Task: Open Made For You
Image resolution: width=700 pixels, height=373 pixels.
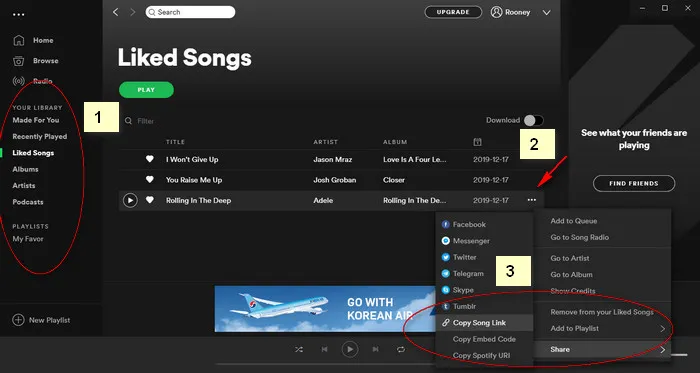Action: coord(36,120)
